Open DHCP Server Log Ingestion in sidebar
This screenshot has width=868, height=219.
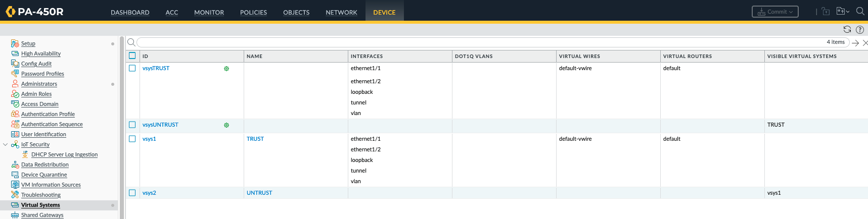coord(64,154)
